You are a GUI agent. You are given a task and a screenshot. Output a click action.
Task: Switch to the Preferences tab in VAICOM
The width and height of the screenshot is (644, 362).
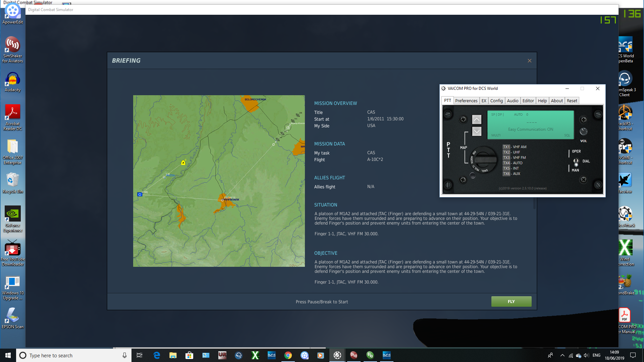466,101
